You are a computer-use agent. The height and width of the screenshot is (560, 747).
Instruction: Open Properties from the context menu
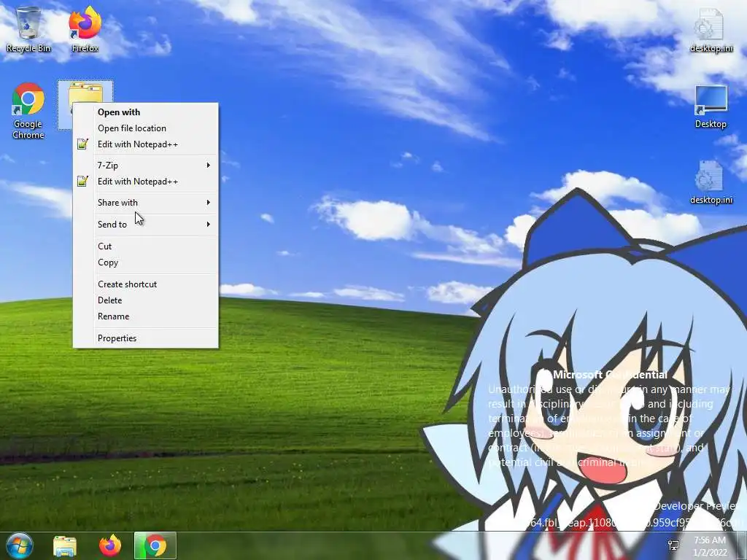tap(146, 338)
